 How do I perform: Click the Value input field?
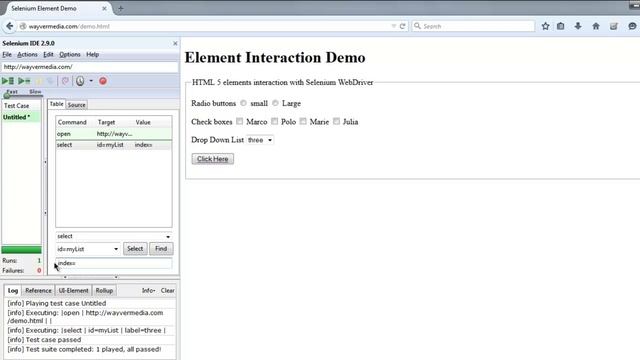(x=114, y=263)
